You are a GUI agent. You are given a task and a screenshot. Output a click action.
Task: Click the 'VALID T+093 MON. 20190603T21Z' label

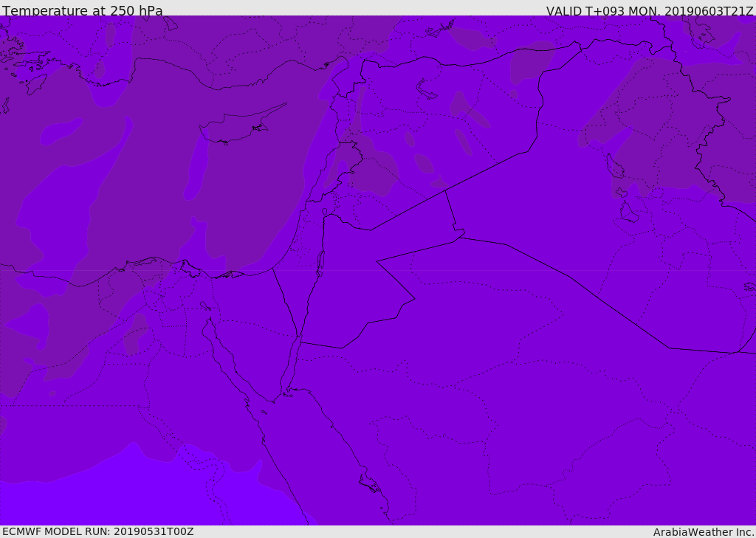pos(650,10)
